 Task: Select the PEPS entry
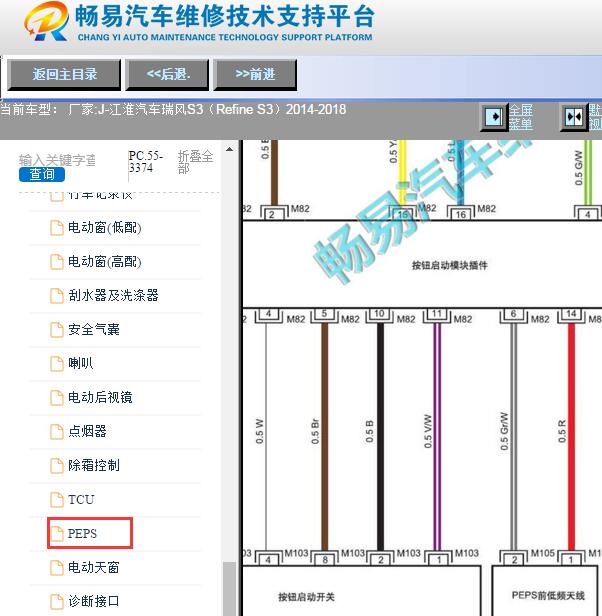coord(82,534)
